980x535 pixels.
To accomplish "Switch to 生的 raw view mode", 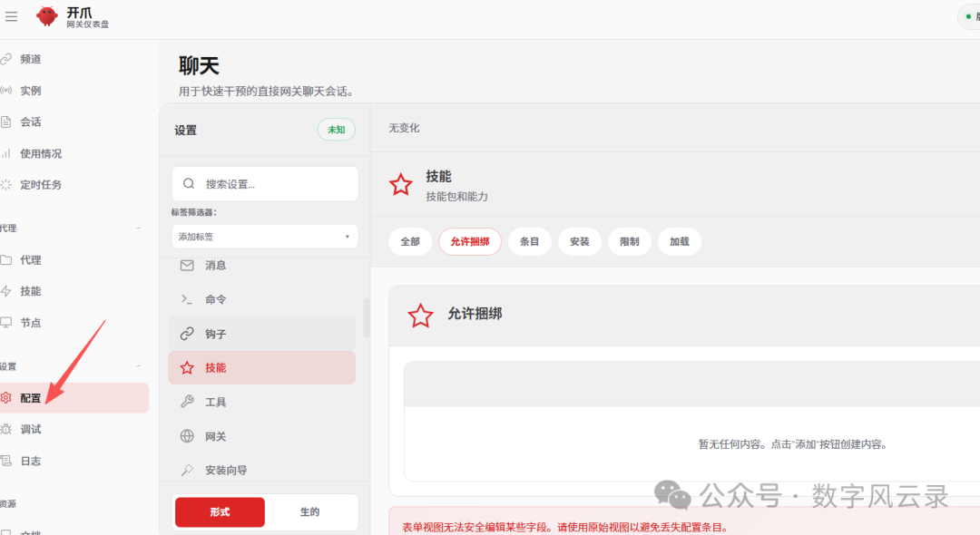I will coord(311,511).
